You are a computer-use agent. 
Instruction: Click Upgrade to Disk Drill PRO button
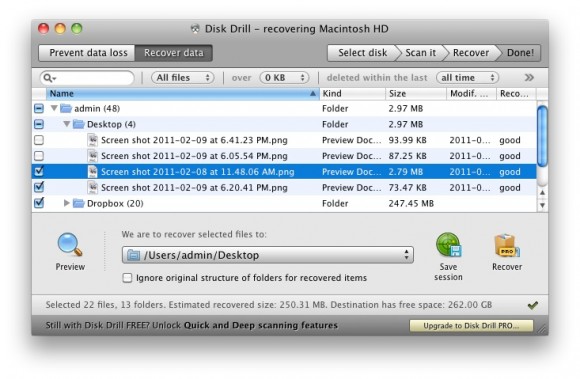click(471, 326)
